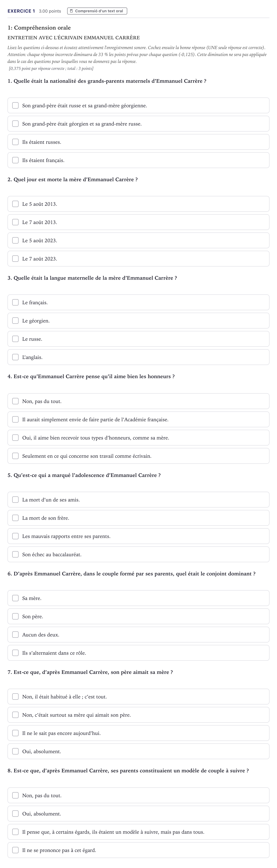This screenshot has height=868, width=277.
Task: Click the Comprensió d'un text oral badge
Action: [x=97, y=11]
